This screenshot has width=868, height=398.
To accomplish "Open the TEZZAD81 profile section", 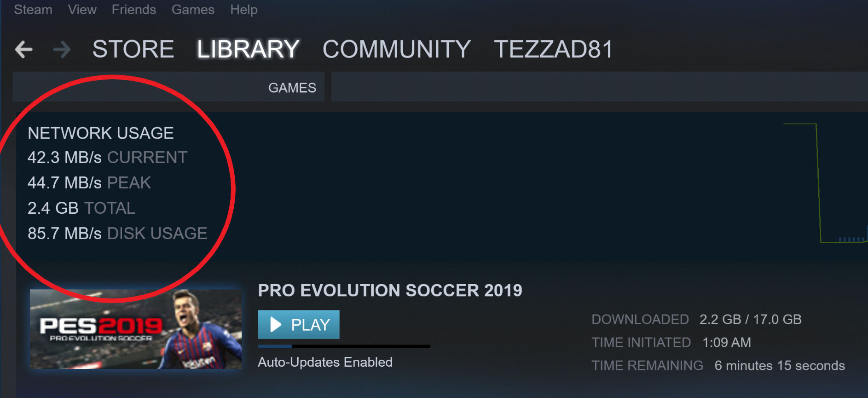I will coord(553,49).
